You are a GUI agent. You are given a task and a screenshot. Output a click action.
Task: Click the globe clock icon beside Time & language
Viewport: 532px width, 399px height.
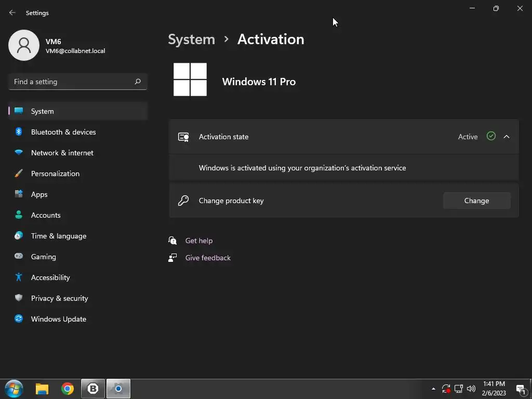pyautogui.click(x=19, y=235)
